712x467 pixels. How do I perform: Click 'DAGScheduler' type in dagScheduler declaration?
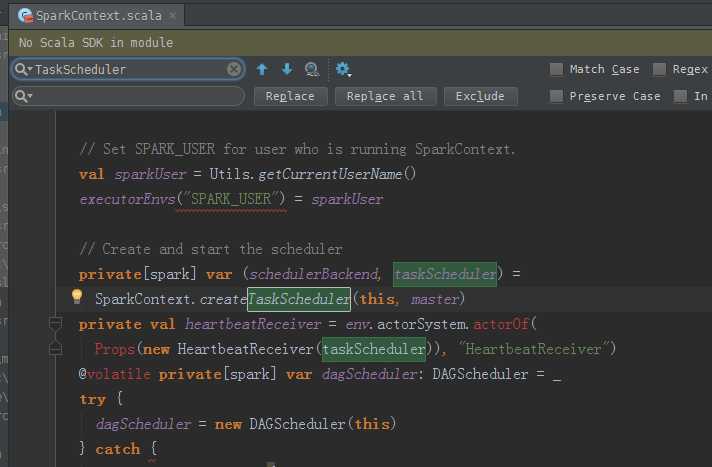click(480, 374)
